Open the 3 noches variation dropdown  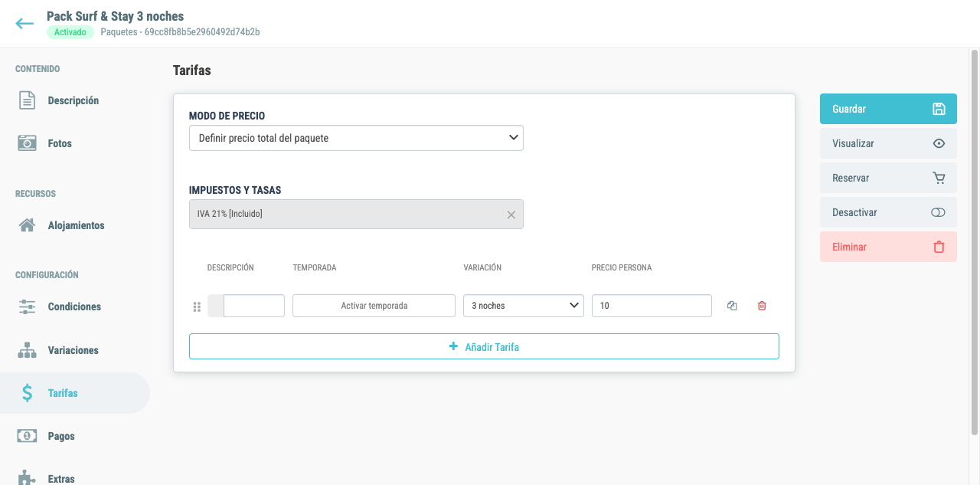pos(524,306)
